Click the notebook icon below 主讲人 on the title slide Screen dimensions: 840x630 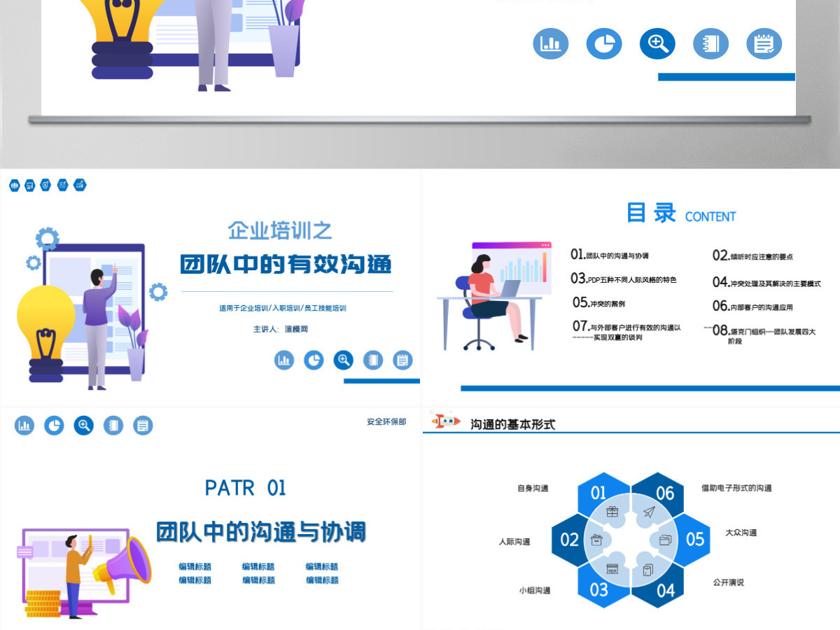pyautogui.click(x=373, y=360)
